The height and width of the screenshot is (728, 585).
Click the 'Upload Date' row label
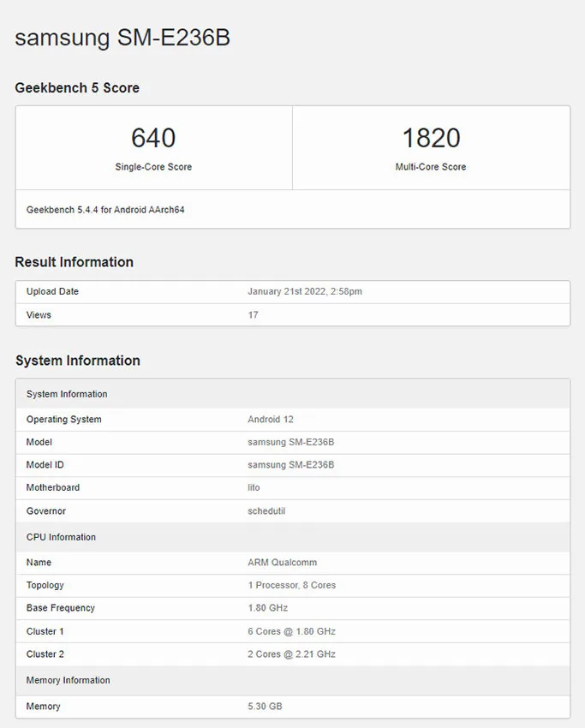click(x=52, y=291)
